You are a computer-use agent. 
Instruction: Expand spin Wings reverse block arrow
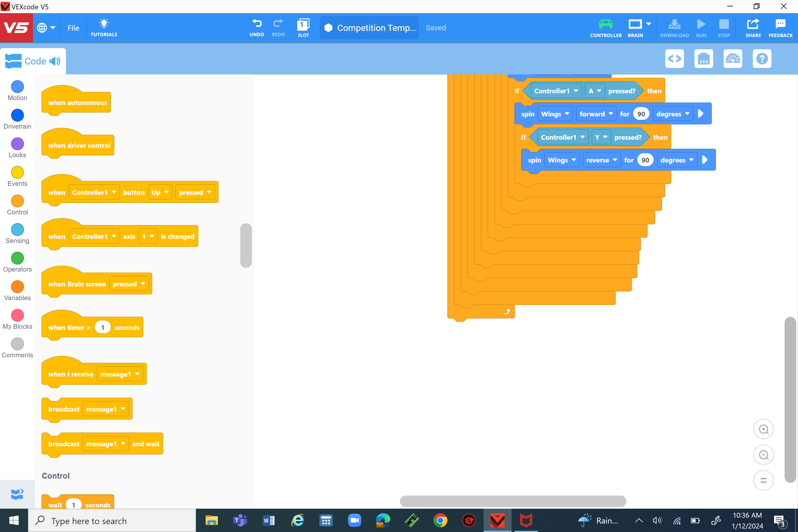coord(705,160)
